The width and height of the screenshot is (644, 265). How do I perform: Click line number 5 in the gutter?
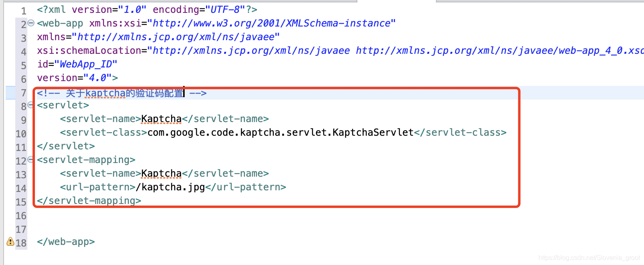pos(24,65)
